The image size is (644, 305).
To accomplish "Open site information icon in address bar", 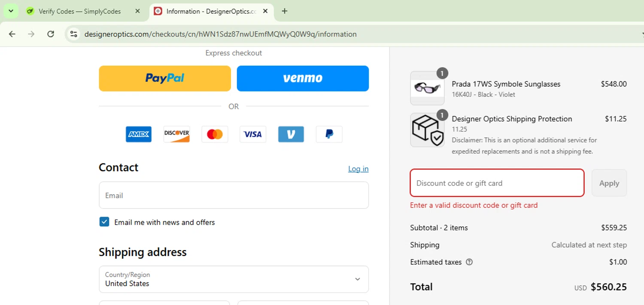I will (74, 34).
